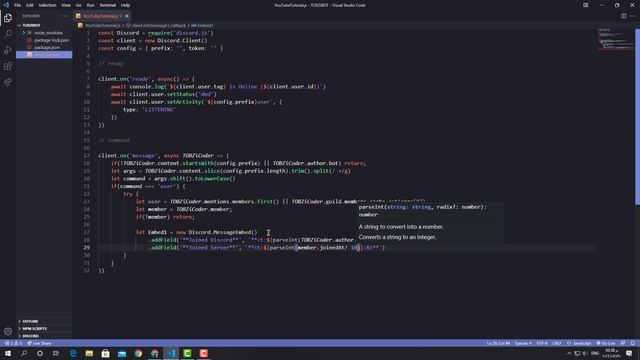Image resolution: width=640 pixels, height=360 pixels.
Task: Click Embed1 breadcrumb item
Action: [x=202, y=25]
